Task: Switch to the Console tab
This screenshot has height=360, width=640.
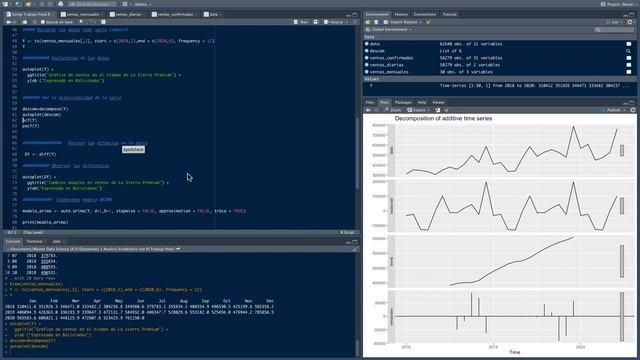Action: [13, 242]
